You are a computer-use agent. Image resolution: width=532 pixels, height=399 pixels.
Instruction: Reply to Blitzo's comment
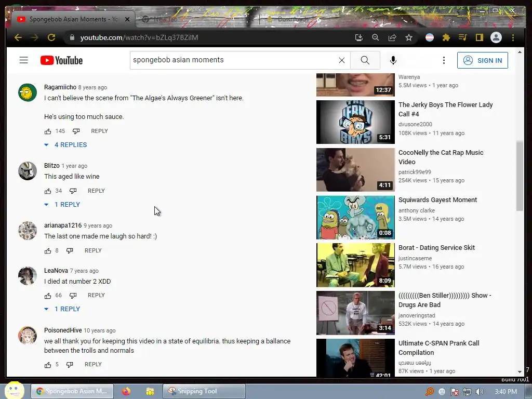[x=96, y=191]
